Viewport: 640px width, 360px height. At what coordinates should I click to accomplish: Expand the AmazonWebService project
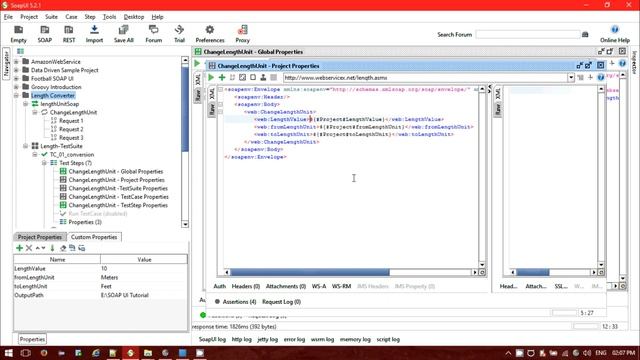pyautogui.click(x=16, y=62)
